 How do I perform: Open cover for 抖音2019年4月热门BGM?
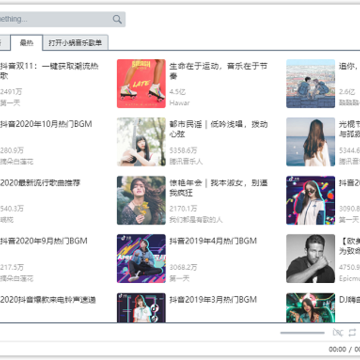point(141,259)
